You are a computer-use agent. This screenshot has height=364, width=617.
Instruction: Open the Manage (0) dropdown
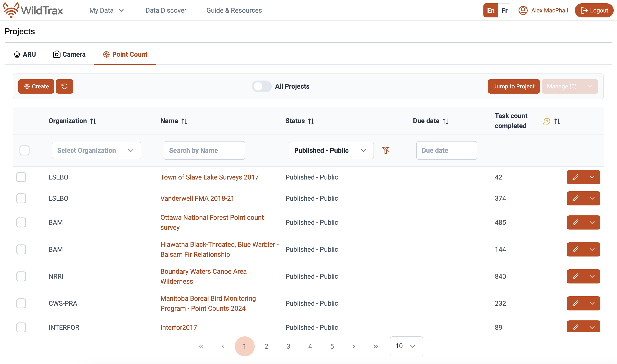(x=570, y=86)
